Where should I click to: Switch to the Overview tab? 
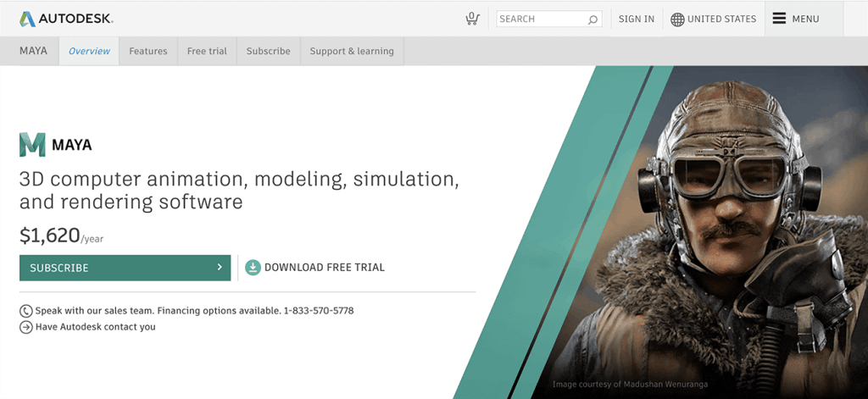89,51
